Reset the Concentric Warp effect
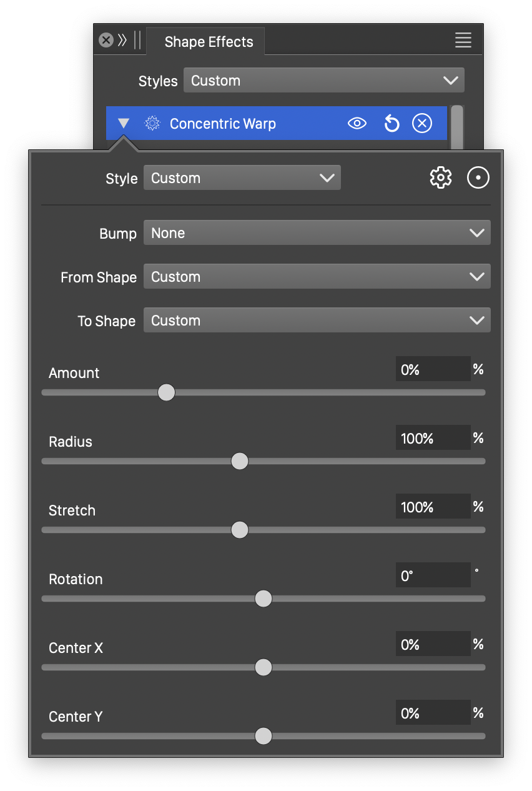The height and width of the screenshot is (791, 532). 392,124
